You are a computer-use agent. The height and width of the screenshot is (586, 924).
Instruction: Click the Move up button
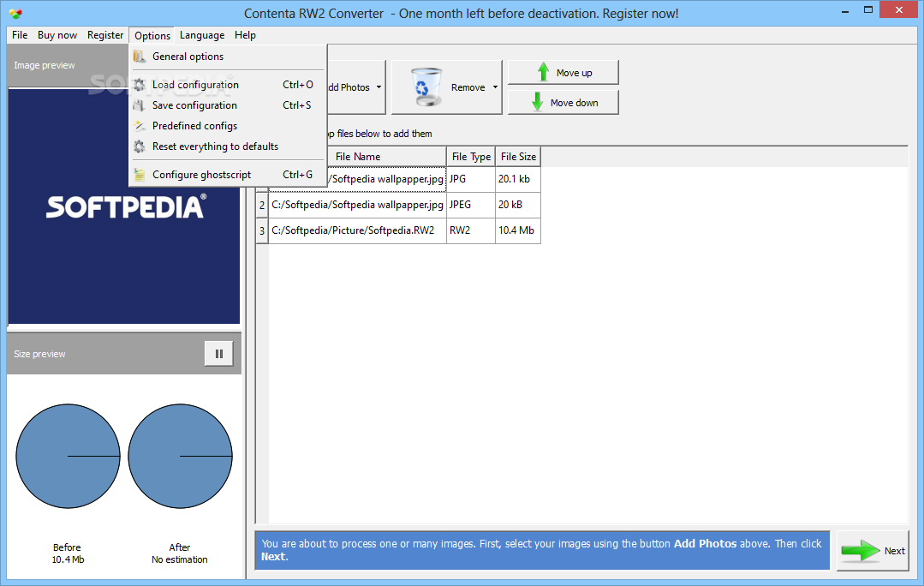(x=563, y=73)
